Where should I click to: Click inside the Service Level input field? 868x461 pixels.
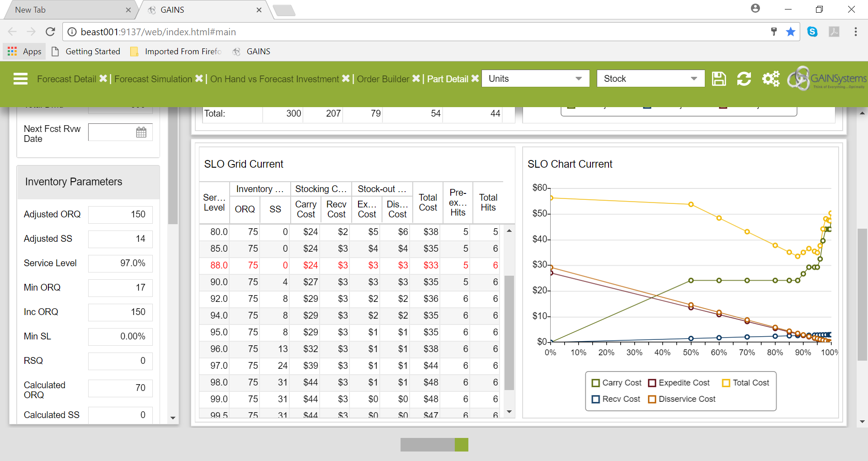(x=120, y=263)
